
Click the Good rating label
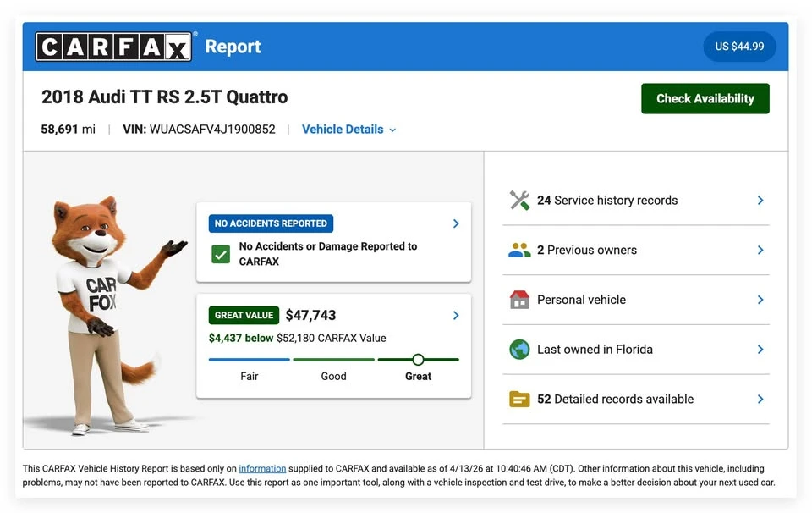pos(333,376)
